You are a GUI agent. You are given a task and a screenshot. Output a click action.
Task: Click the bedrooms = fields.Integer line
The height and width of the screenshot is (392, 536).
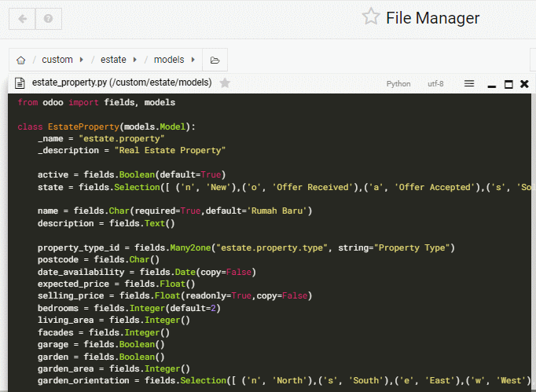pos(129,308)
